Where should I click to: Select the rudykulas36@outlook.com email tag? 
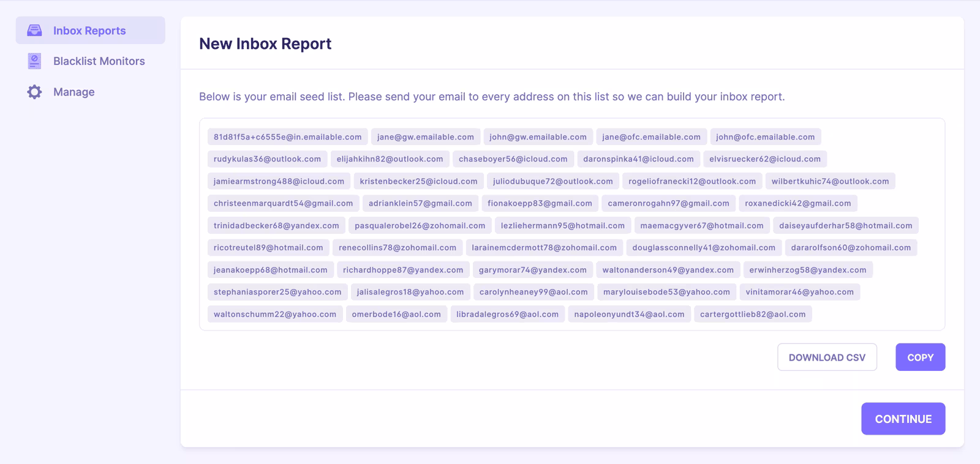[x=267, y=159]
